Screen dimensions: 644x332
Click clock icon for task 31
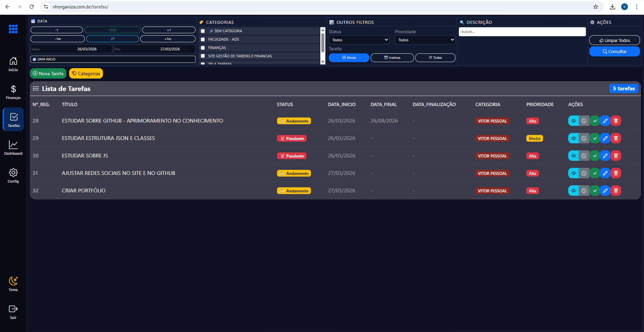click(584, 173)
